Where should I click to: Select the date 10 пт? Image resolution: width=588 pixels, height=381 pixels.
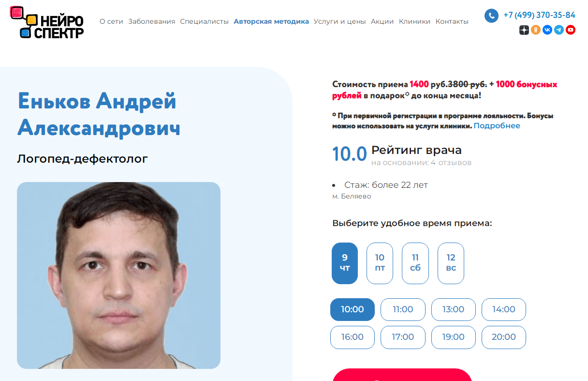coord(380,263)
